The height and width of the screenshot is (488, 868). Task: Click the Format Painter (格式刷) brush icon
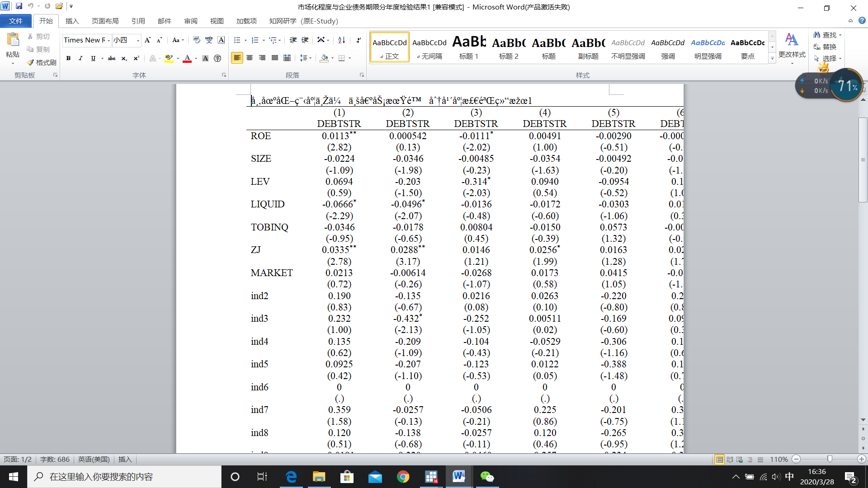31,62
